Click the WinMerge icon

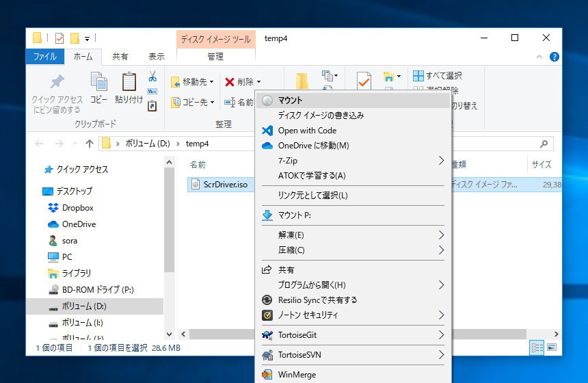[267, 375]
